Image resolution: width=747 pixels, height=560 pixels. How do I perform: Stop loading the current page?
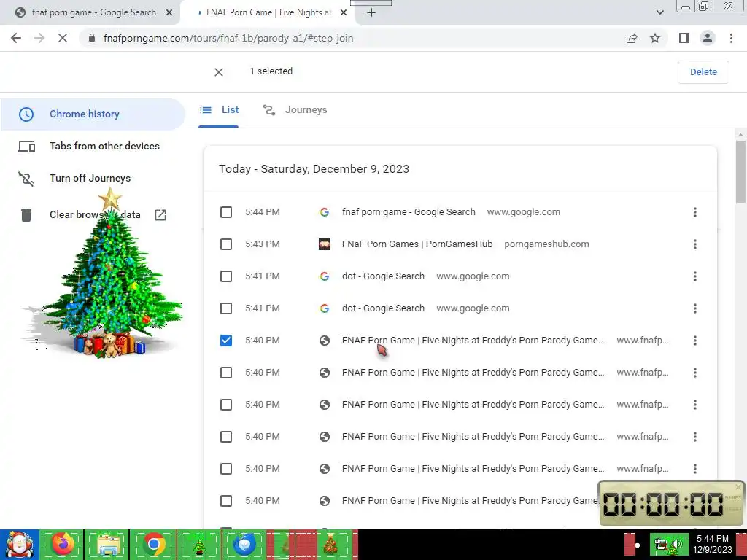point(63,38)
